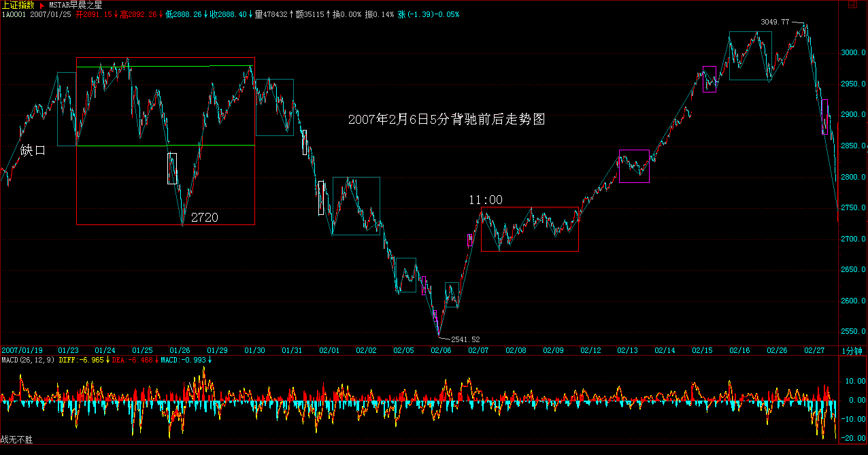
Task: Select the chart title 2007年2月6日5分背驰前后走势图
Action: pyautogui.click(x=446, y=119)
